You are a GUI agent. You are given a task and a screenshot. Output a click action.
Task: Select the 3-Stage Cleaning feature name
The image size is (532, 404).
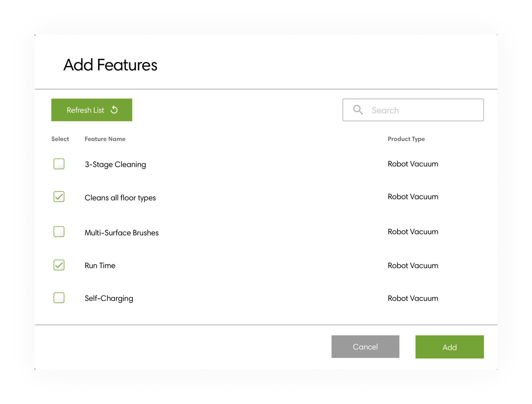tap(115, 164)
